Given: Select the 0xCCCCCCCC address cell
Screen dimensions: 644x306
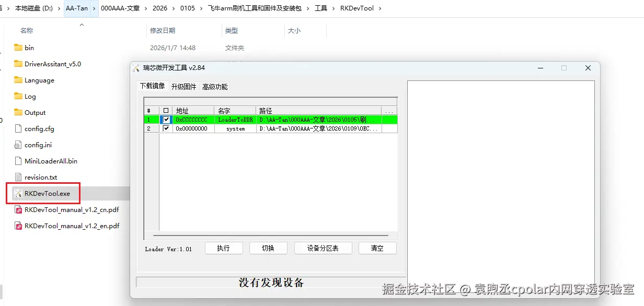Looking at the screenshot, I should pos(193,120).
